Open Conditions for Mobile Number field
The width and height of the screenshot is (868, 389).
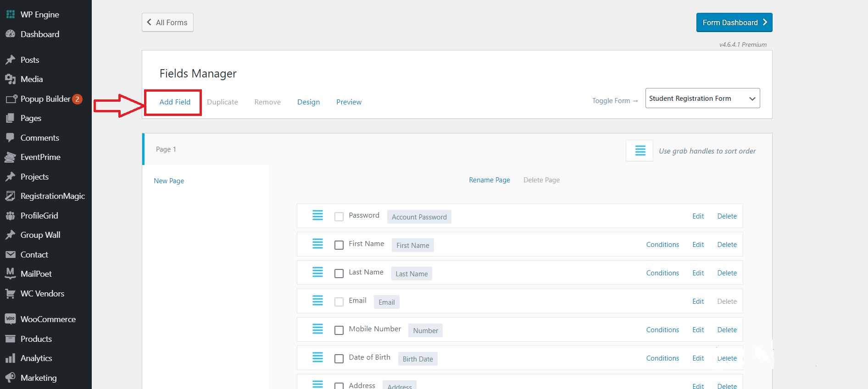point(662,330)
